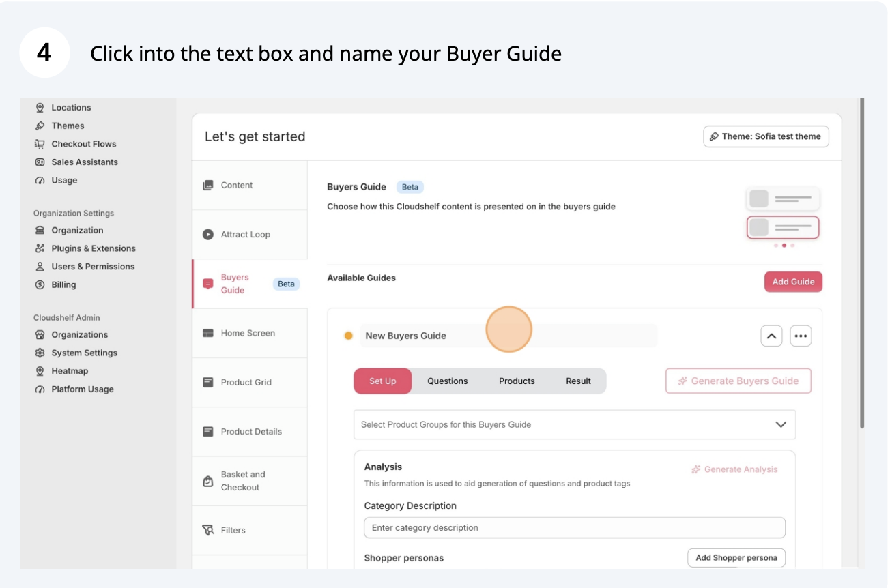The height and width of the screenshot is (588, 890).
Task: Click the New Buyers Guide name field
Action: [508, 336]
